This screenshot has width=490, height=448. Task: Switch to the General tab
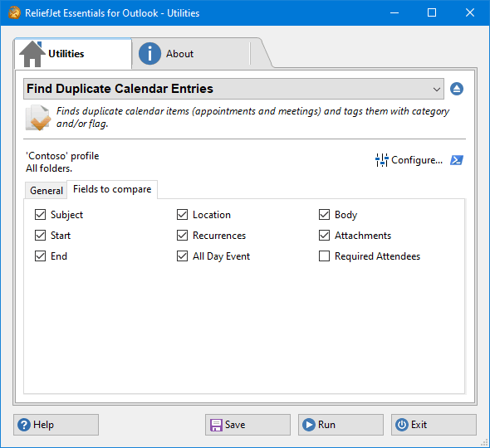(47, 191)
